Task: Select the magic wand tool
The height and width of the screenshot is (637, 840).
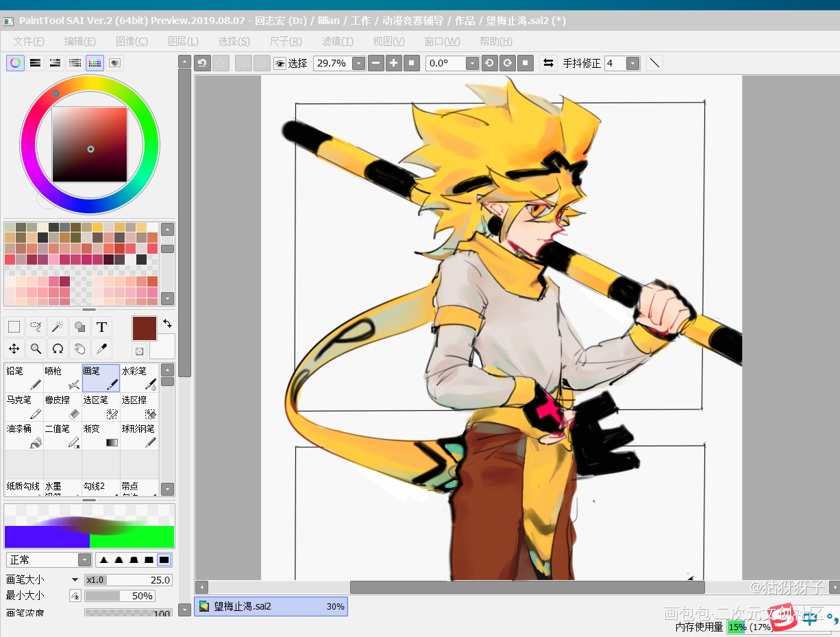Action: coord(58,326)
